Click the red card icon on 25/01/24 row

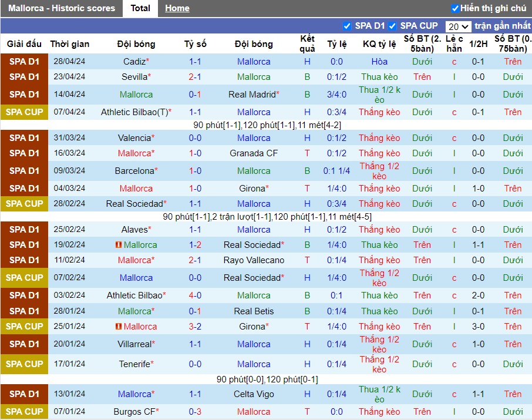pos(119,327)
